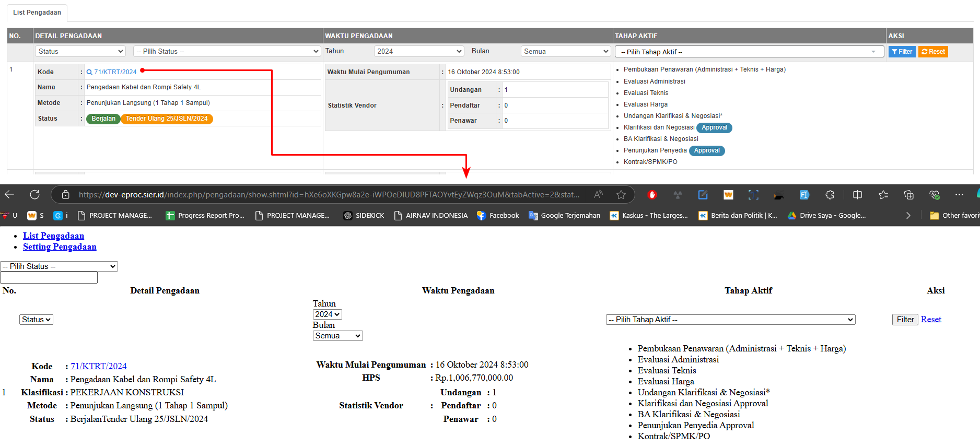Click the blue Filter button
The image size is (980, 447).
[902, 52]
